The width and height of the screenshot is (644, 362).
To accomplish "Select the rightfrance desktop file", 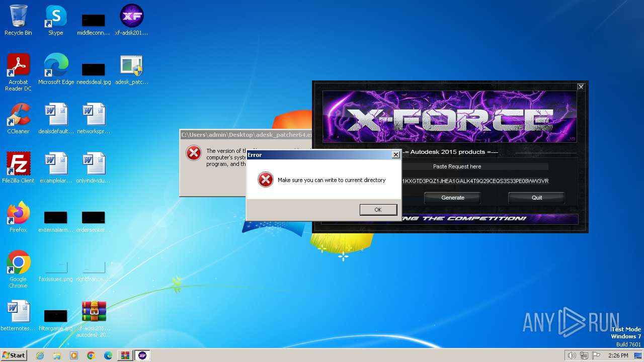I will point(94,270).
